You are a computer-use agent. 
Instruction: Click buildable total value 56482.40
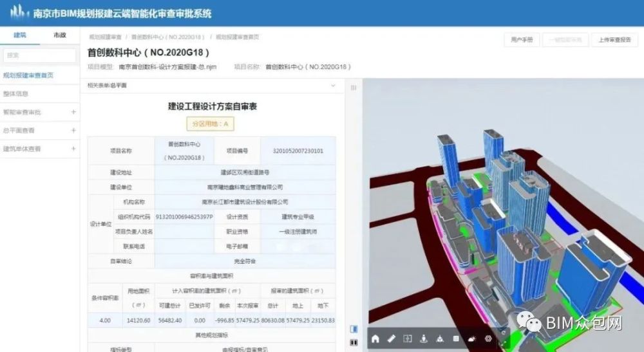170,320
